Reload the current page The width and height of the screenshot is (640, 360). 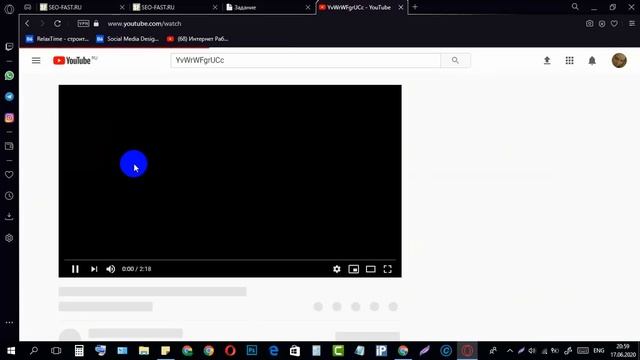coord(58,24)
